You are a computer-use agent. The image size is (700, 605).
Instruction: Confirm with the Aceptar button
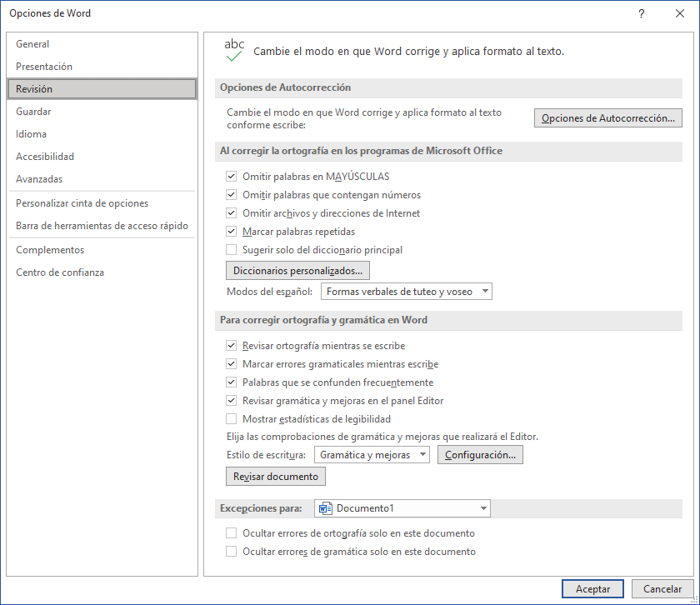592,589
